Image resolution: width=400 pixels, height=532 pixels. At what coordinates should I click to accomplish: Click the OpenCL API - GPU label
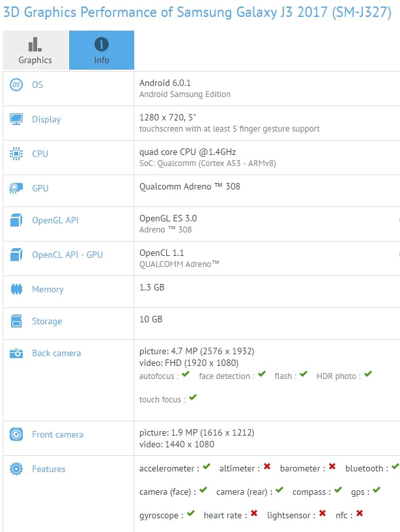pyautogui.click(x=67, y=255)
